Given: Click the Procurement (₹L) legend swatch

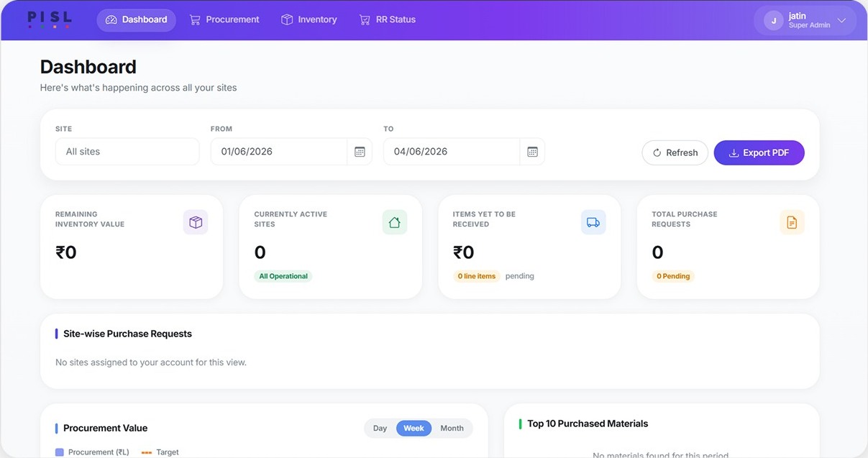Looking at the screenshot, I should click(x=60, y=452).
